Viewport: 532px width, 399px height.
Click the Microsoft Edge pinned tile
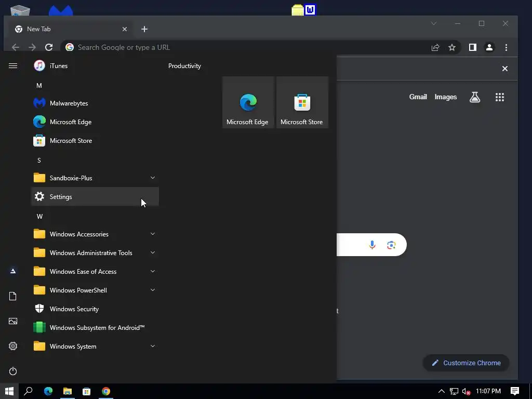click(x=248, y=102)
